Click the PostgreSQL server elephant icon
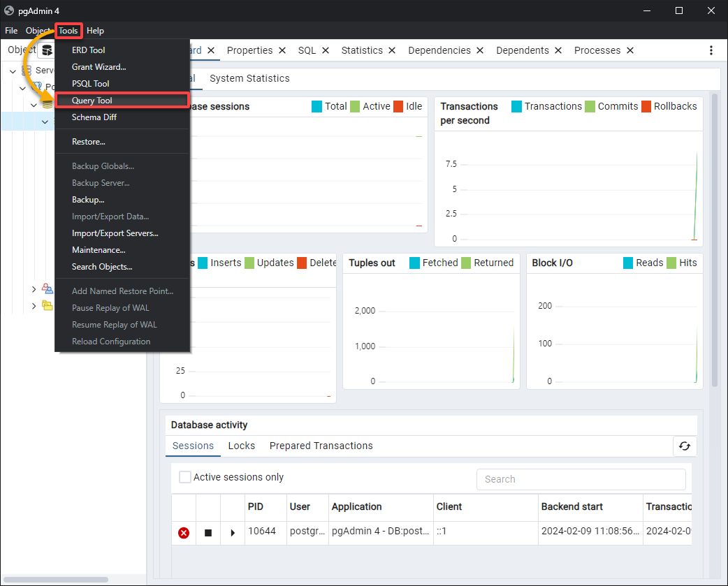Image resolution: width=728 pixels, height=586 pixels. tap(36, 87)
